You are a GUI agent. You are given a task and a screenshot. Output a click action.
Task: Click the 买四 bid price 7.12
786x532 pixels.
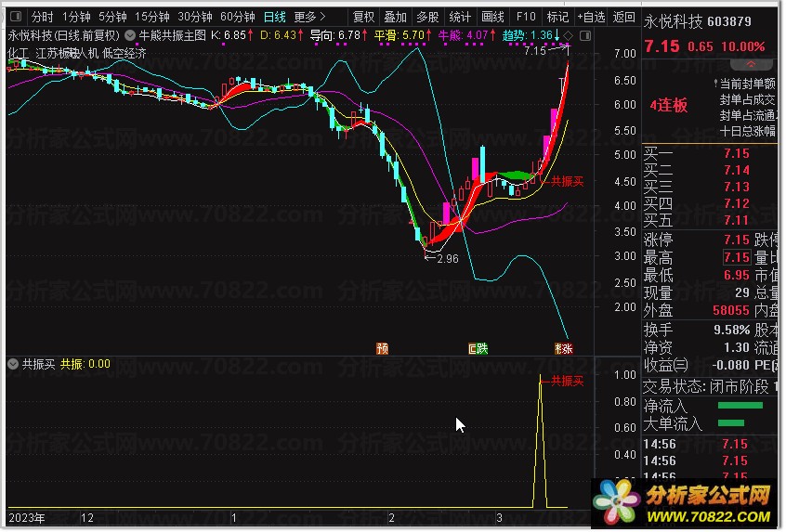tap(737, 203)
